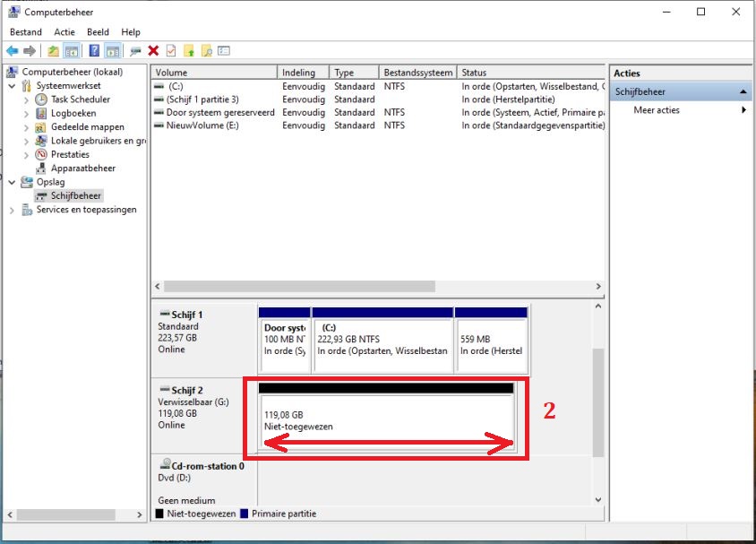
Task: Expand Services en toepassingen node
Action: tap(12, 210)
